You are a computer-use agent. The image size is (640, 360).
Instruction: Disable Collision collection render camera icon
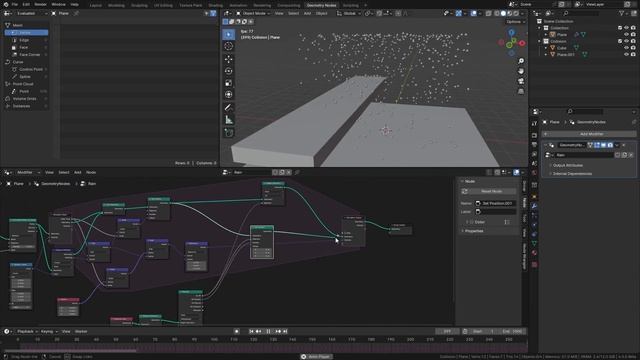pos(633,41)
